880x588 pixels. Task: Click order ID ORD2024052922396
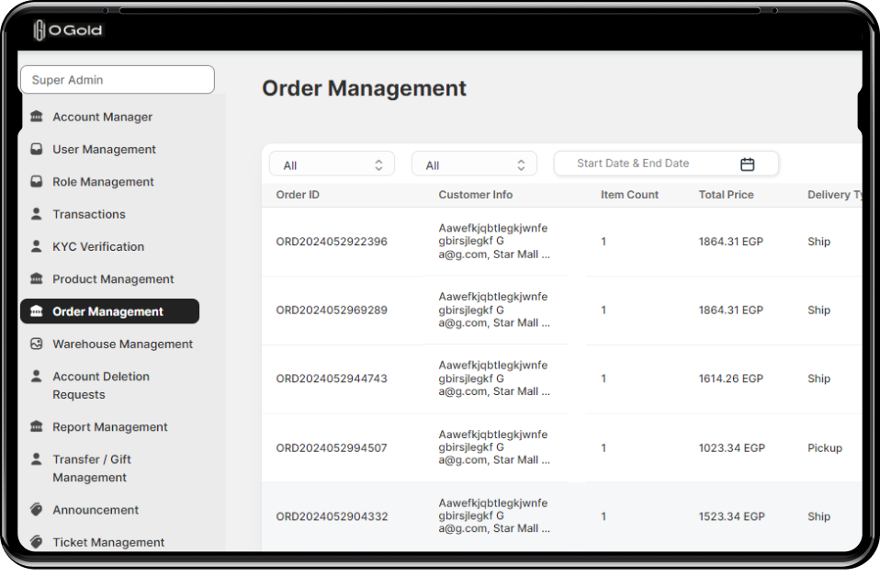point(332,242)
